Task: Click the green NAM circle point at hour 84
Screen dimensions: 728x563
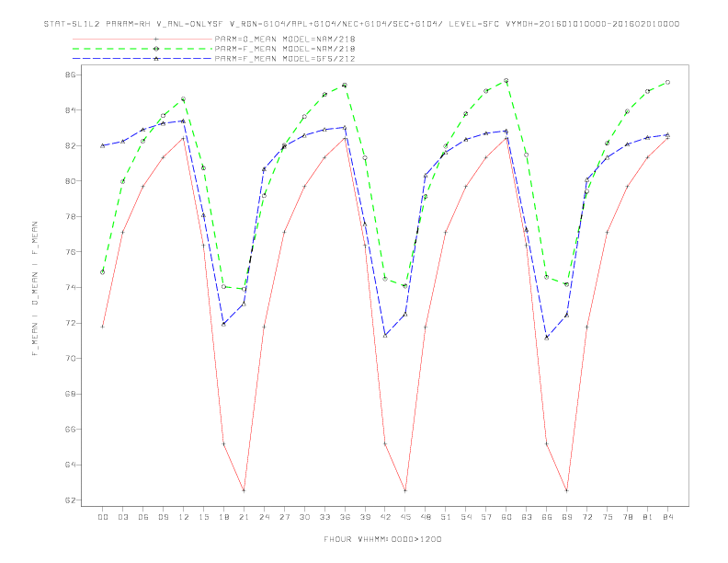Action: pos(668,82)
